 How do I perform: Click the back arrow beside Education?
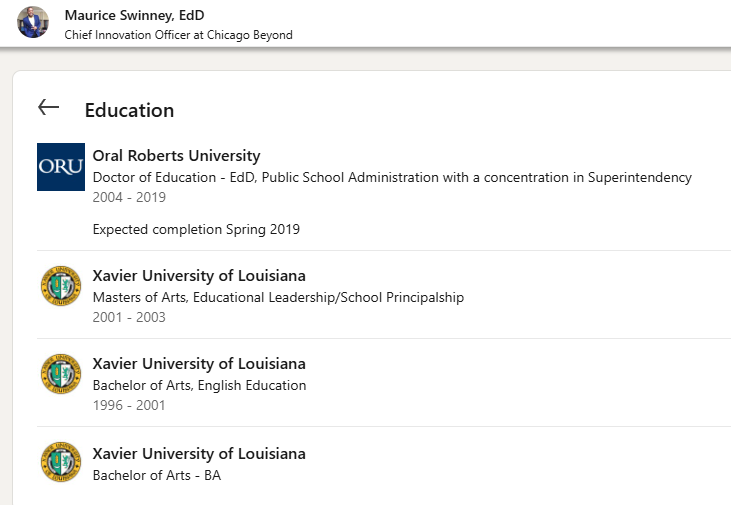[x=48, y=108]
